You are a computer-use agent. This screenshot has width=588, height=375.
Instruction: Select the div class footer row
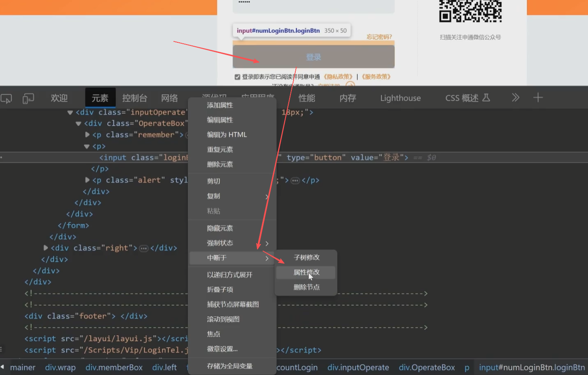(86, 316)
